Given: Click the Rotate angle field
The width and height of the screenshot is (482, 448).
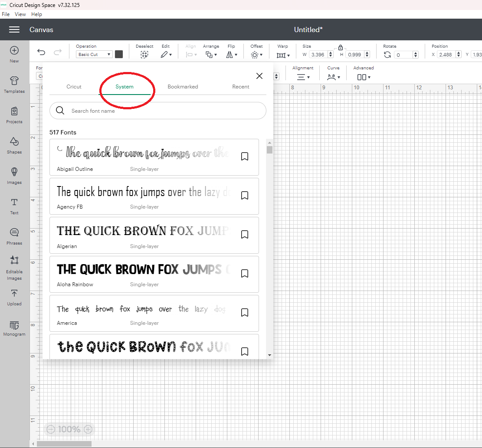Looking at the screenshot, I should (403, 55).
